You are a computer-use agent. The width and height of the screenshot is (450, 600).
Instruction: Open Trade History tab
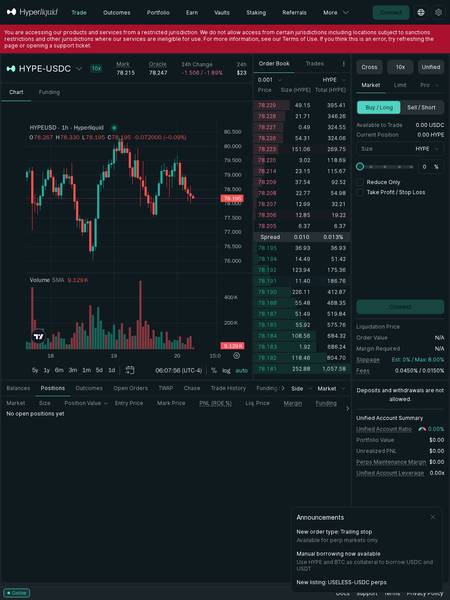click(x=228, y=388)
